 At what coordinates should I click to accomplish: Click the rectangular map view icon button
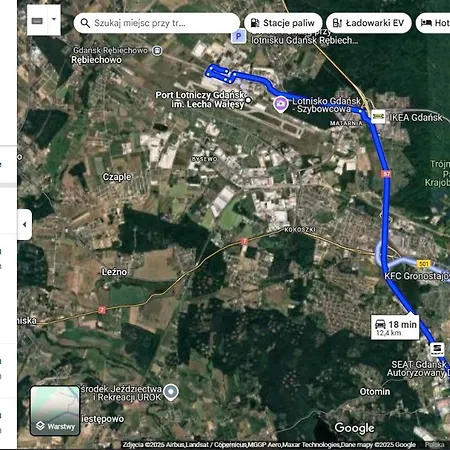tap(37, 21)
